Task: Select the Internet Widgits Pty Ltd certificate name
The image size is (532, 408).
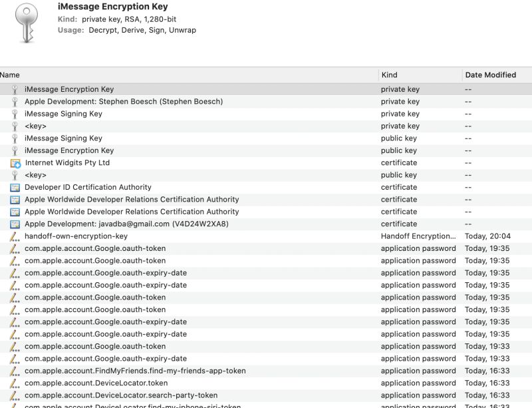Action: (67, 162)
